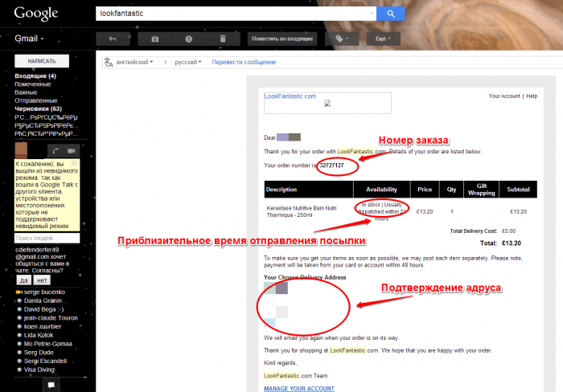Screen dimensions: 563x392
Task: Choose source language английский dropdown
Action: point(134,62)
